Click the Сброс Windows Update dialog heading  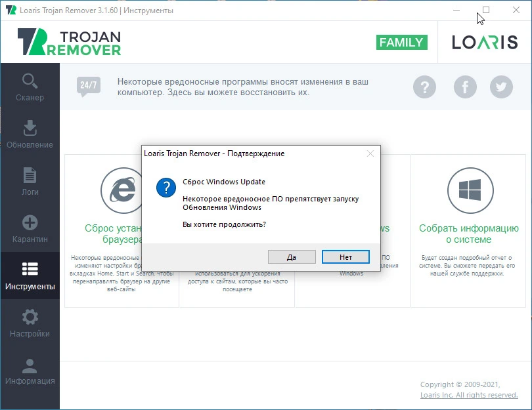pyautogui.click(x=224, y=182)
